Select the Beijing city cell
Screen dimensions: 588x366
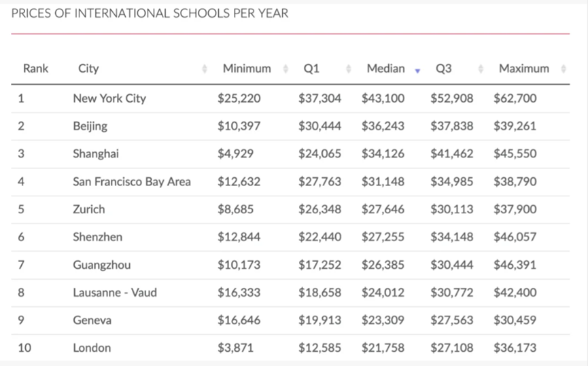coord(90,126)
